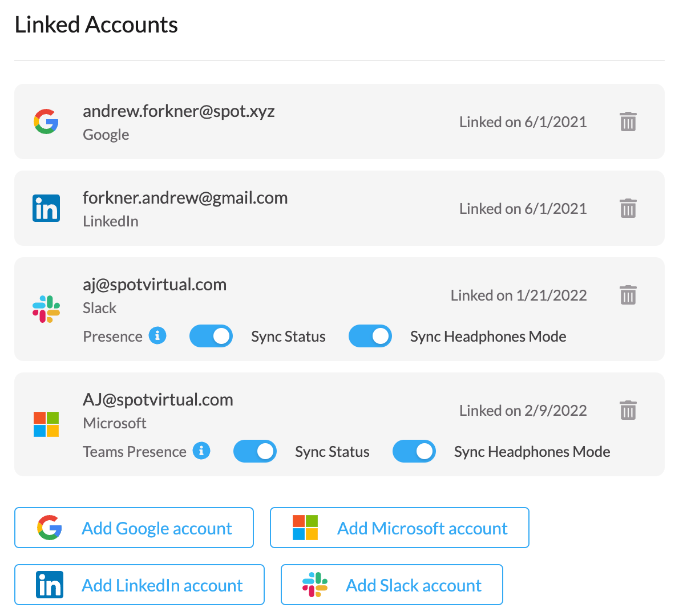Viewport: 679px width, 616px height.
Task: Toggle Slack Sync Status switch
Action: (x=211, y=336)
